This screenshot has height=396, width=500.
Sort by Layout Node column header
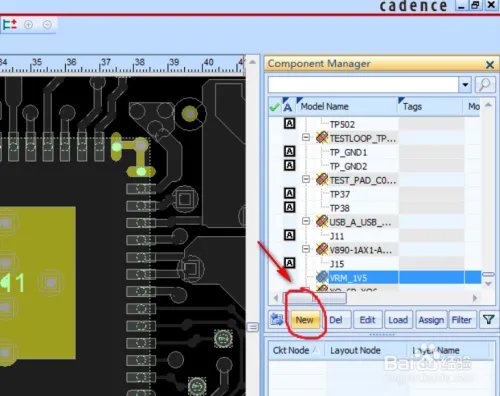coord(366,350)
